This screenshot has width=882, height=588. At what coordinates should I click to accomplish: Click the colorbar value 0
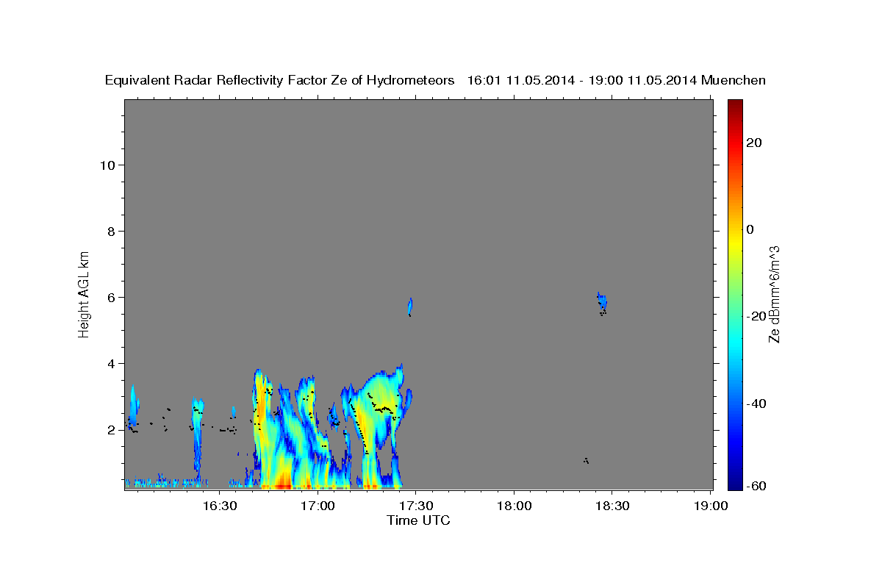[x=750, y=229]
